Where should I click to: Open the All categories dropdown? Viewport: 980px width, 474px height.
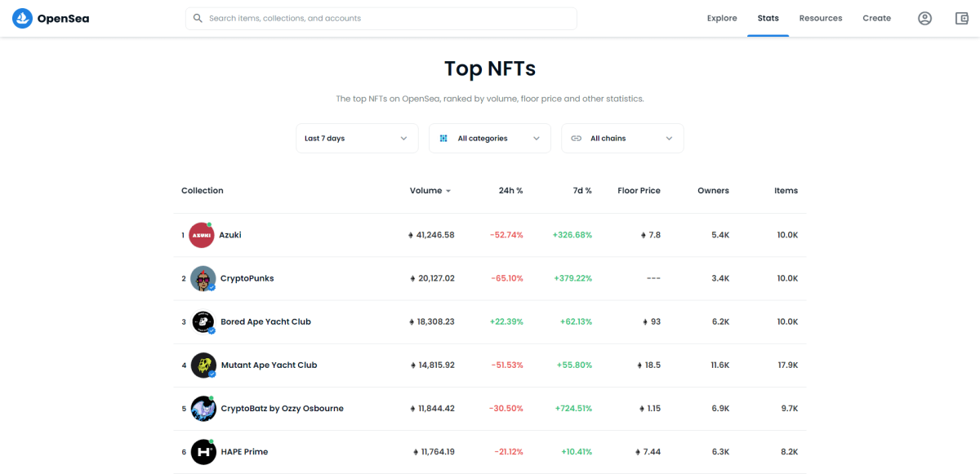(x=490, y=139)
